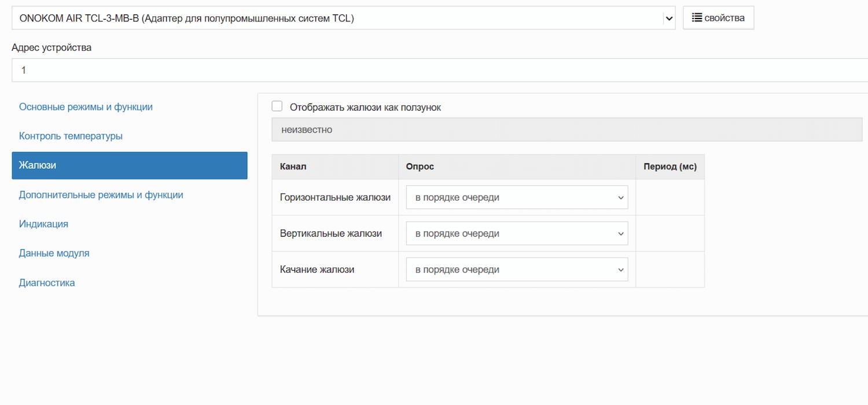
Task: Click the greyed-out неизвестно field
Action: pyautogui.click(x=567, y=130)
